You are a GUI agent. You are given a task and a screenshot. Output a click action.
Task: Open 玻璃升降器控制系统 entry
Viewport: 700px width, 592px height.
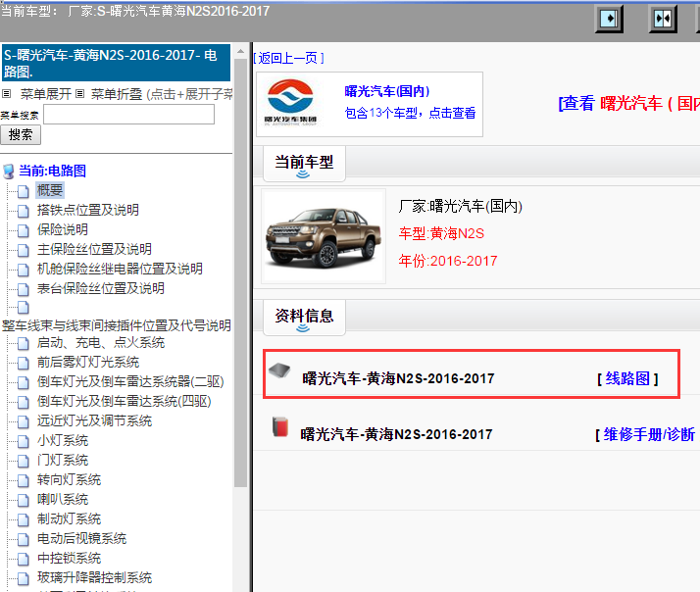click(x=94, y=577)
